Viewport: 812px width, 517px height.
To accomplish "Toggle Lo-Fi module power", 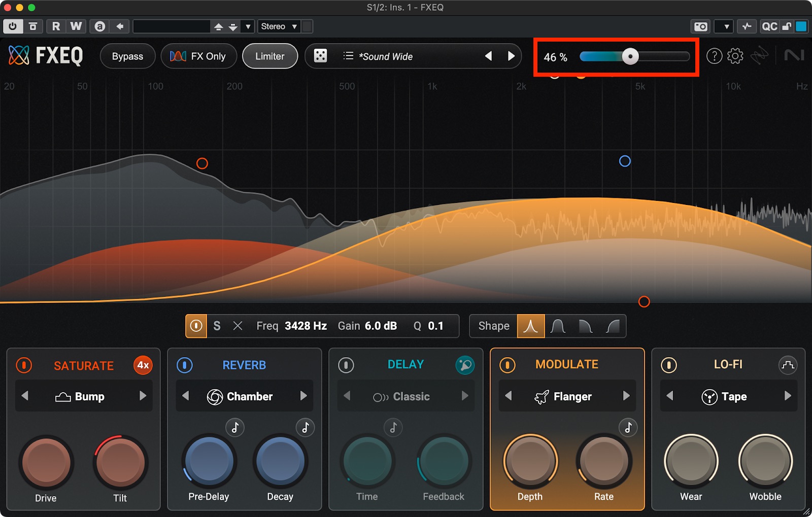I will [x=669, y=365].
